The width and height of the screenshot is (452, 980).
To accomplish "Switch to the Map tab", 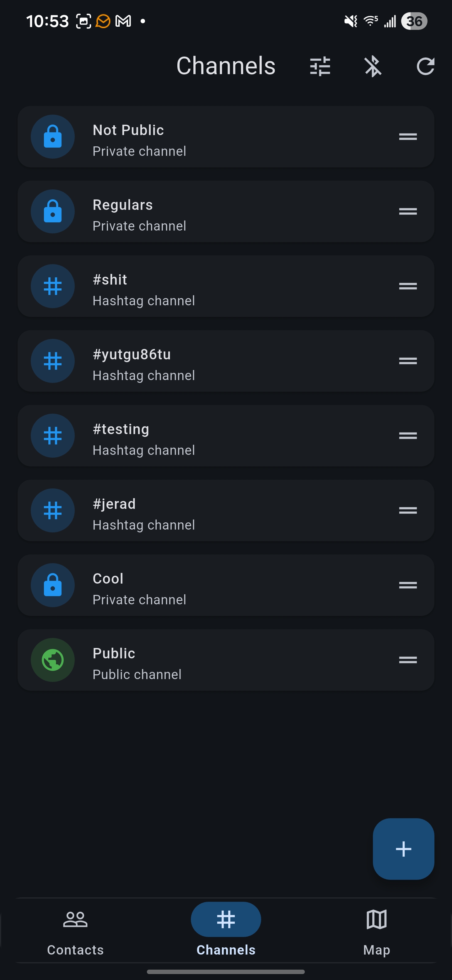I will [376, 931].
